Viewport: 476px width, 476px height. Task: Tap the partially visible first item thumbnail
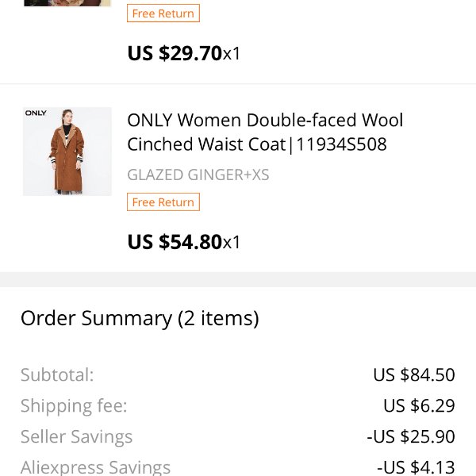coord(67,3)
